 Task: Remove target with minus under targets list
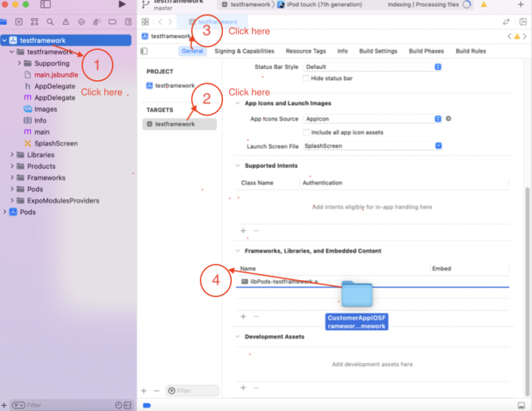click(157, 391)
